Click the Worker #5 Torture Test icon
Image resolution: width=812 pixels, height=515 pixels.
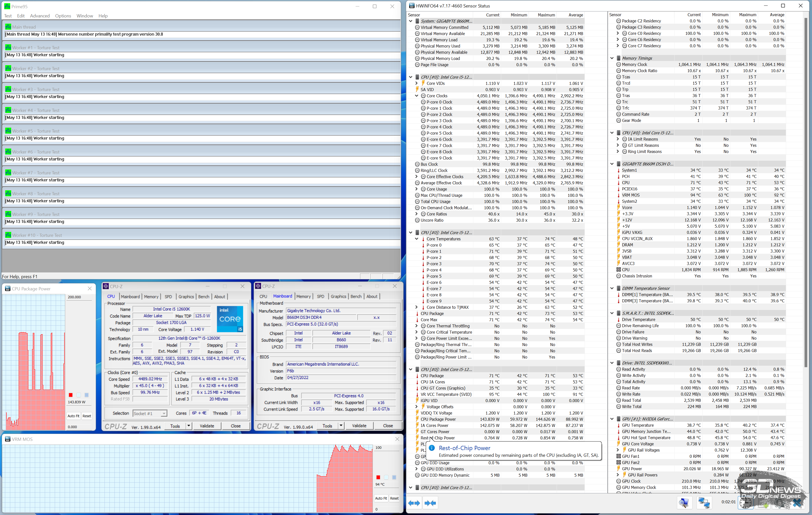8,131
